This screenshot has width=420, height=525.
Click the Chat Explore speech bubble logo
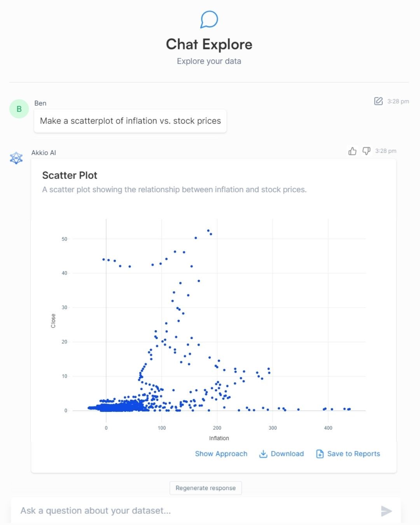(209, 19)
